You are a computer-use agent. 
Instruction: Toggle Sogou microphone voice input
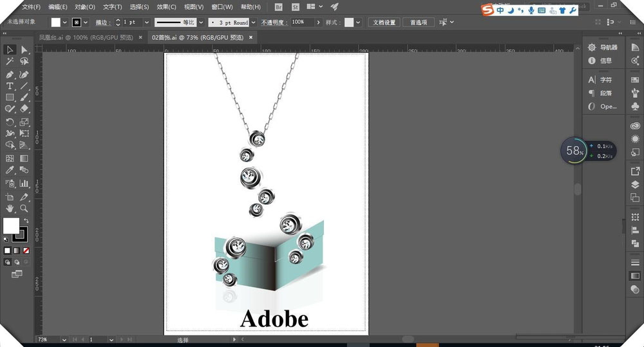[x=531, y=10]
